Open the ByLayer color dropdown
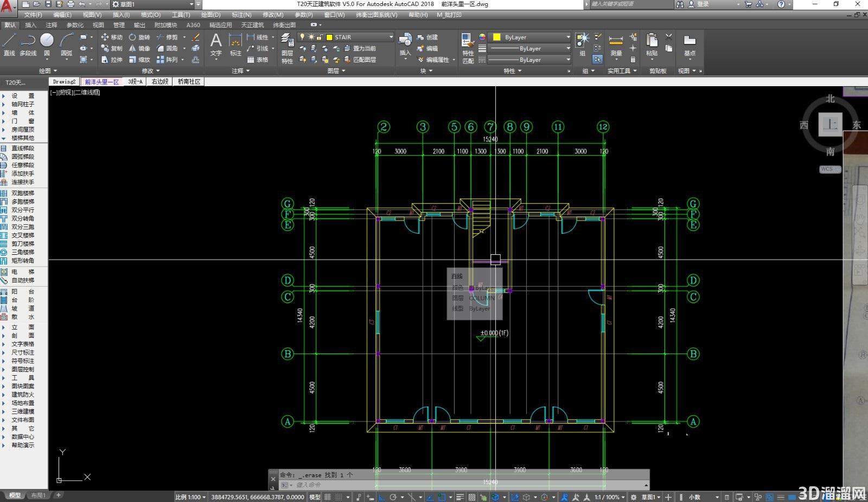868x502 pixels. pos(531,37)
